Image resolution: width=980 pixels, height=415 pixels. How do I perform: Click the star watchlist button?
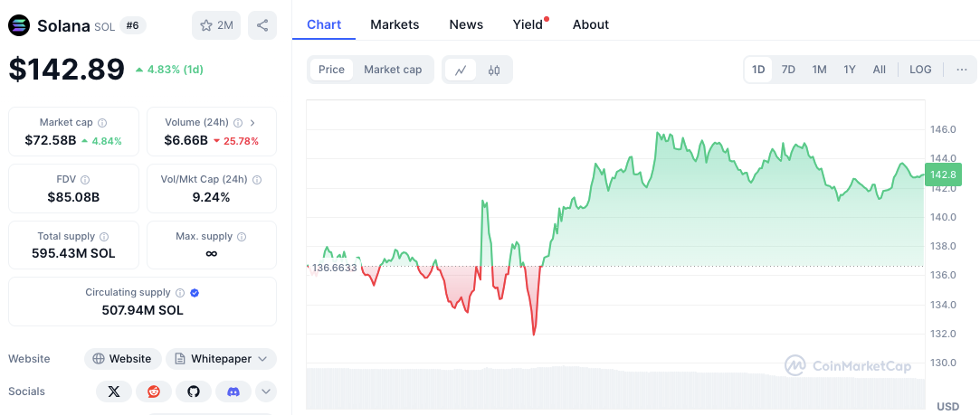pos(215,25)
